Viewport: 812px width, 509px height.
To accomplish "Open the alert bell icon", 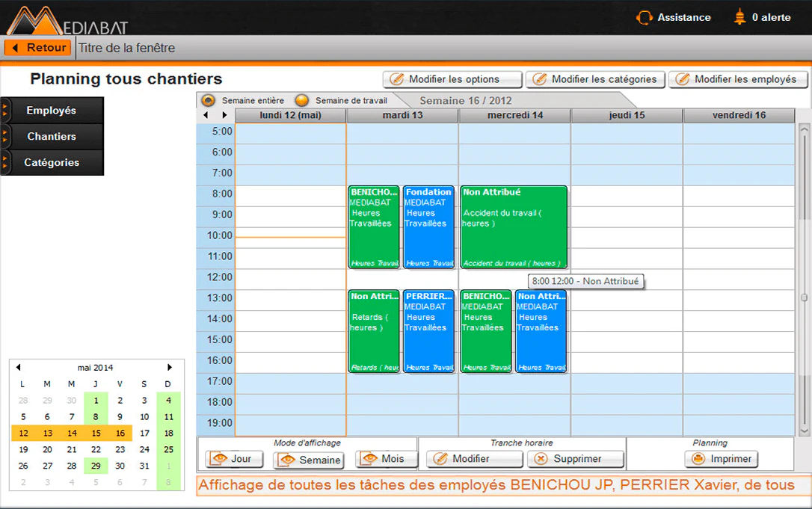I will [739, 17].
